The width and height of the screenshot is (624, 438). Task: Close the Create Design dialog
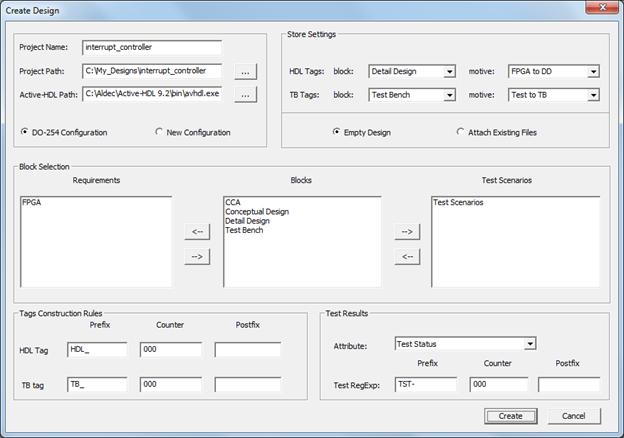click(603, 7)
